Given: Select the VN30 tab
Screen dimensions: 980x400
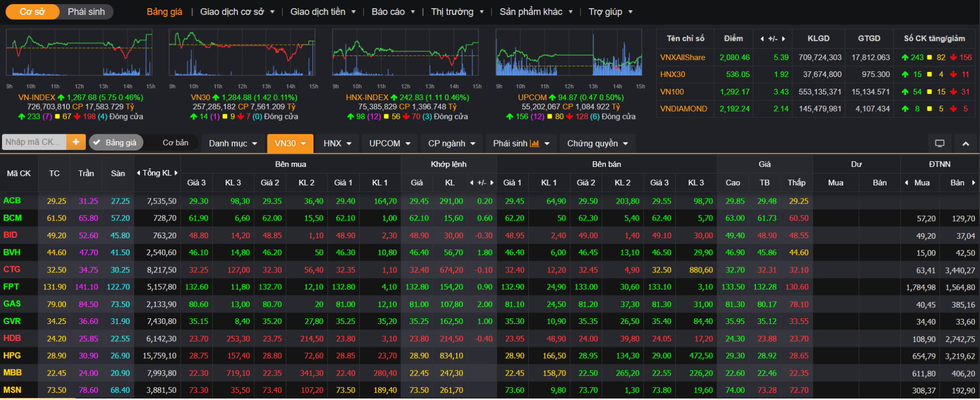Looking at the screenshot, I should [290, 144].
